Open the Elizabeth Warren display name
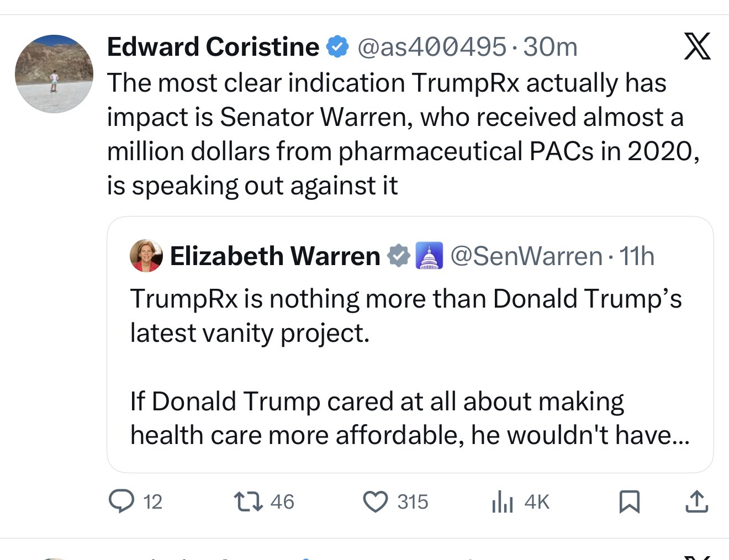Screen dimensions: 729x560 pyautogui.click(x=275, y=256)
